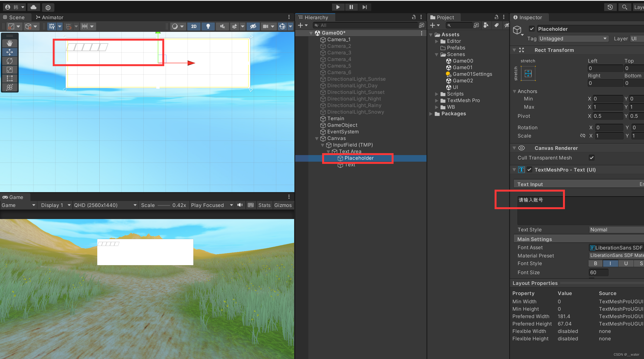Click the Stats button in Game view
This screenshot has height=359, width=644.
[264, 205]
